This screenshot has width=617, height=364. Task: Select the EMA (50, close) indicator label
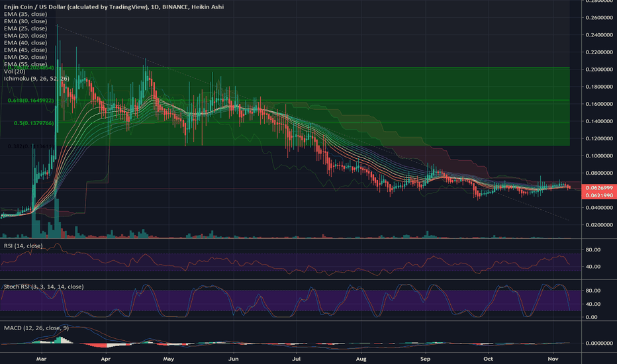[25, 57]
